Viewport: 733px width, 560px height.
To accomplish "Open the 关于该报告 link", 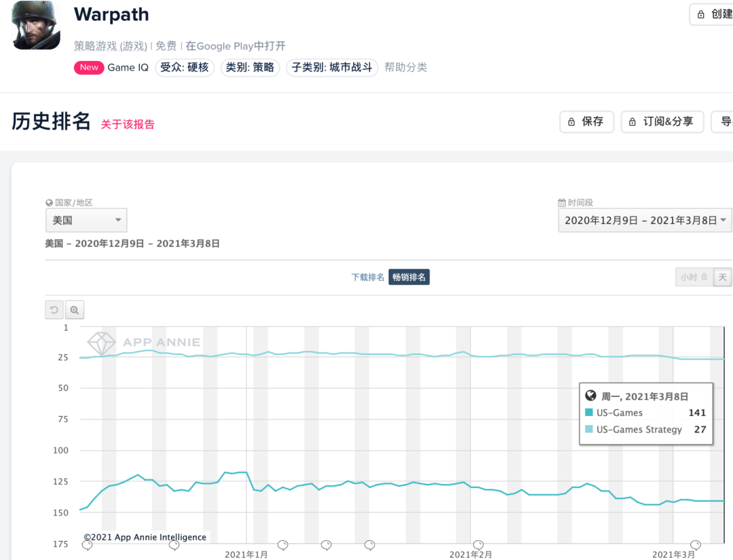I will pyautogui.click(x=128, y=124).
